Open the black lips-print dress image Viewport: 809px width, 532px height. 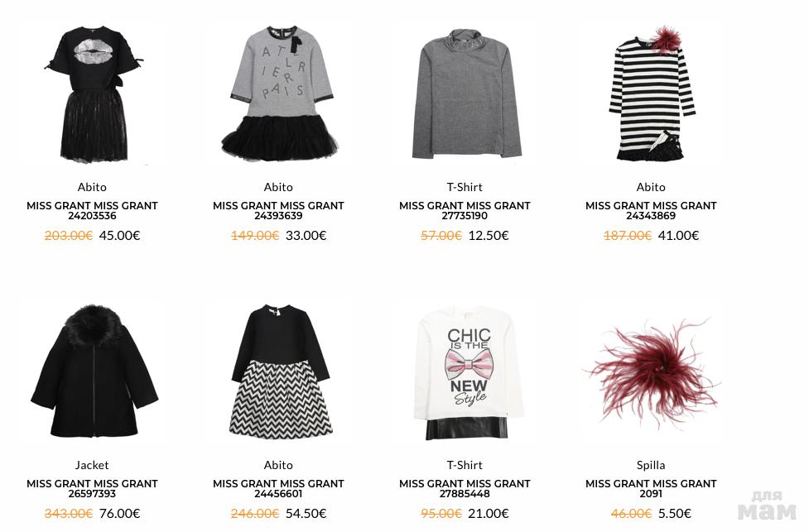click(93, 94)
